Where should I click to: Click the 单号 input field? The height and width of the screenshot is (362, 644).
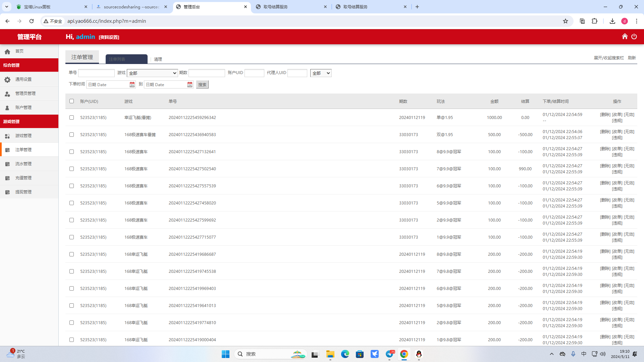[96, 73]
